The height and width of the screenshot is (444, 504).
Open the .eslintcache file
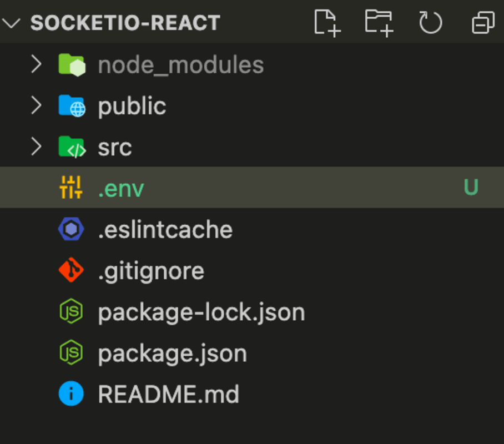(x=252, y=229)
